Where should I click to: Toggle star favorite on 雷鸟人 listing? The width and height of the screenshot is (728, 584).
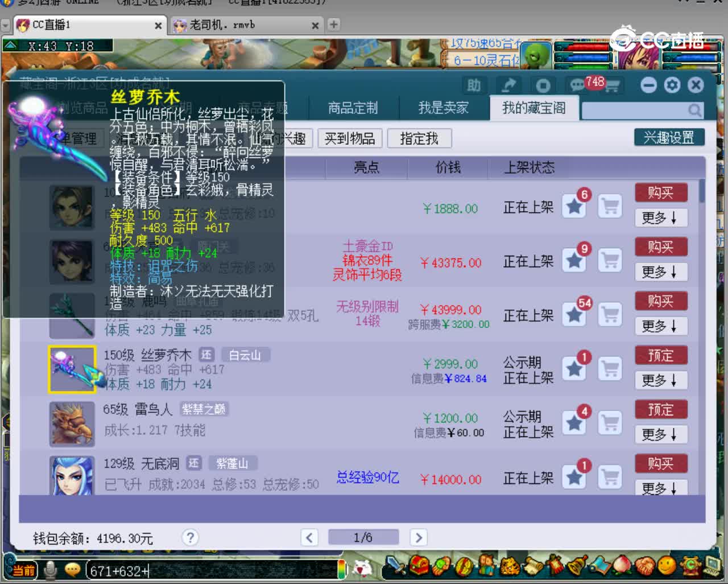(574, 423)
